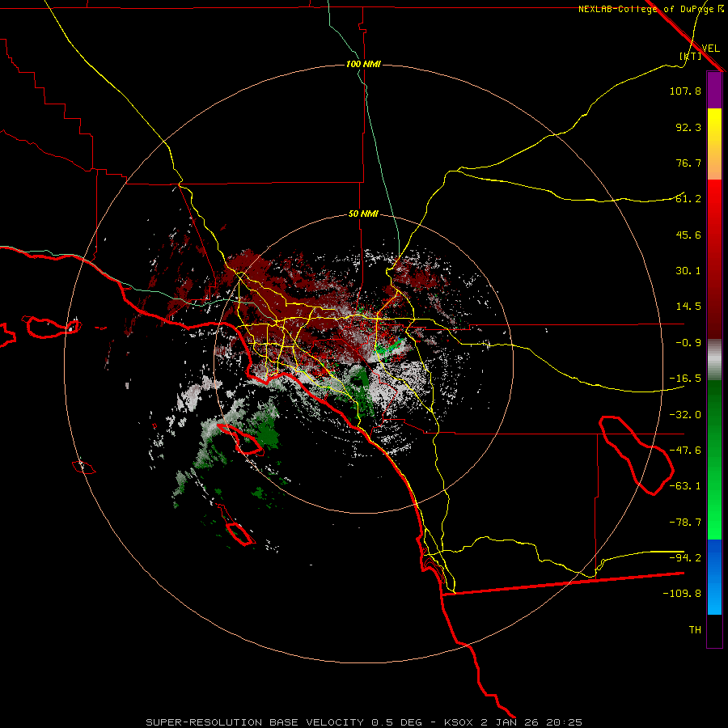Click the 76.7 velocity scale value
Viewport: 728px width, 728px height.
click(688, 163)
